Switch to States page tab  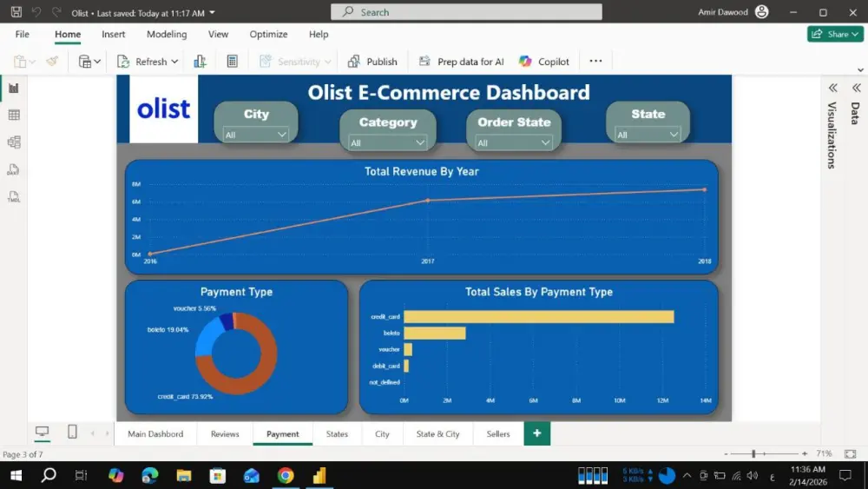pyautogui.click(x=337, y=433)
